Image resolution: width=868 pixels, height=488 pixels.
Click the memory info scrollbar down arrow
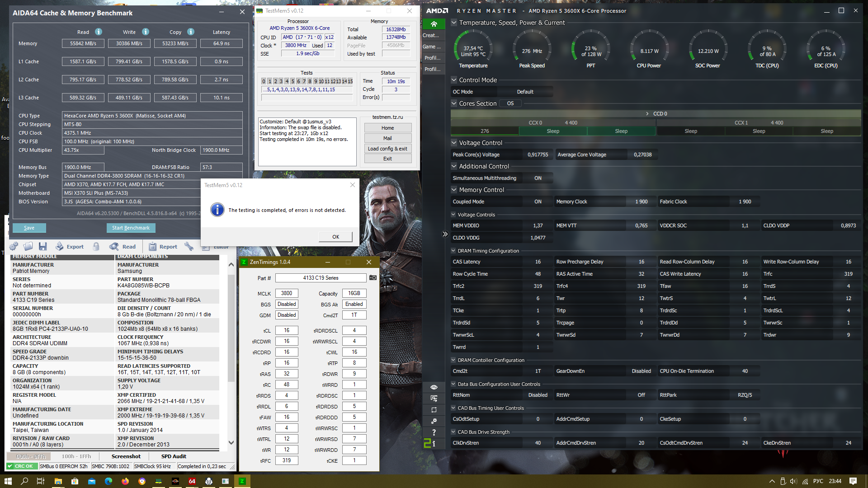[231, 442]
